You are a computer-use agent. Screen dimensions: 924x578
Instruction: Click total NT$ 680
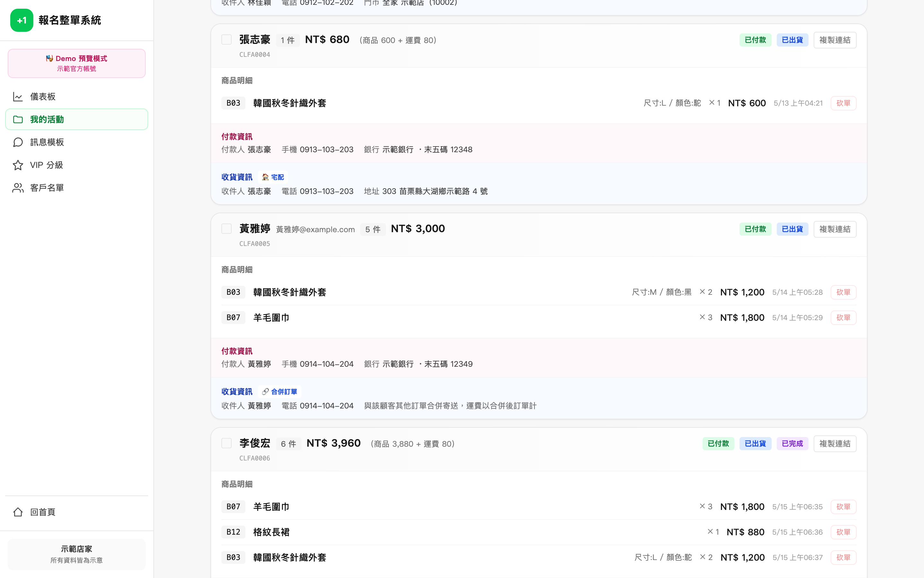pyautogui.click(x=327, y=40)
